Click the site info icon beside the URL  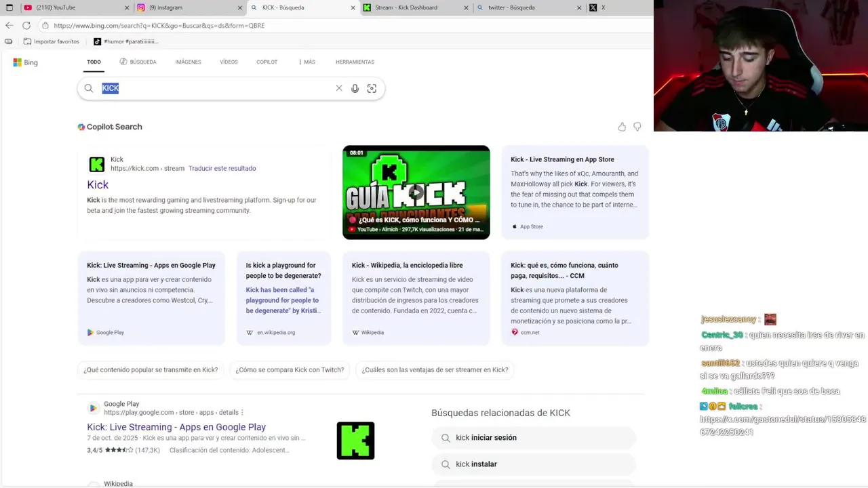pos(45,26)
